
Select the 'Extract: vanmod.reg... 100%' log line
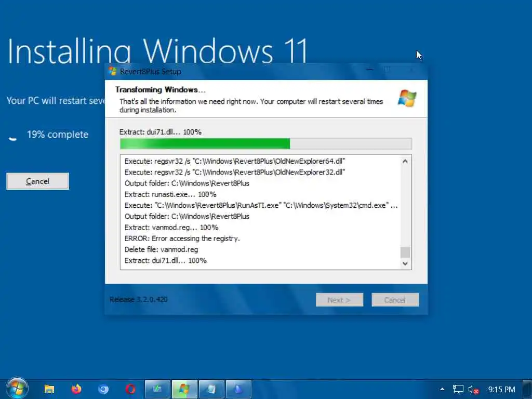pyautogui.click(x=171, y=228)
